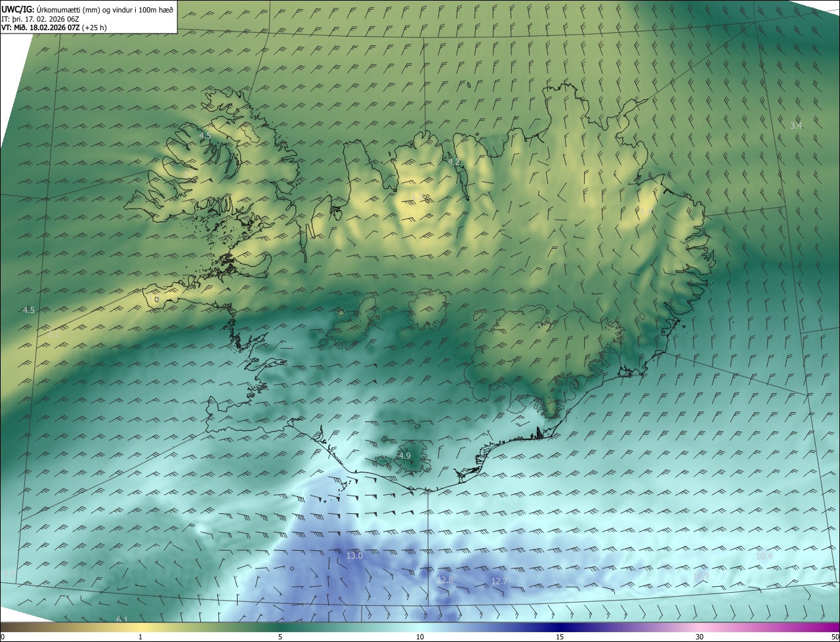The image size is (840, 642).
Task: Click the colour scale tick label 10
Action: tap(420, 637)
